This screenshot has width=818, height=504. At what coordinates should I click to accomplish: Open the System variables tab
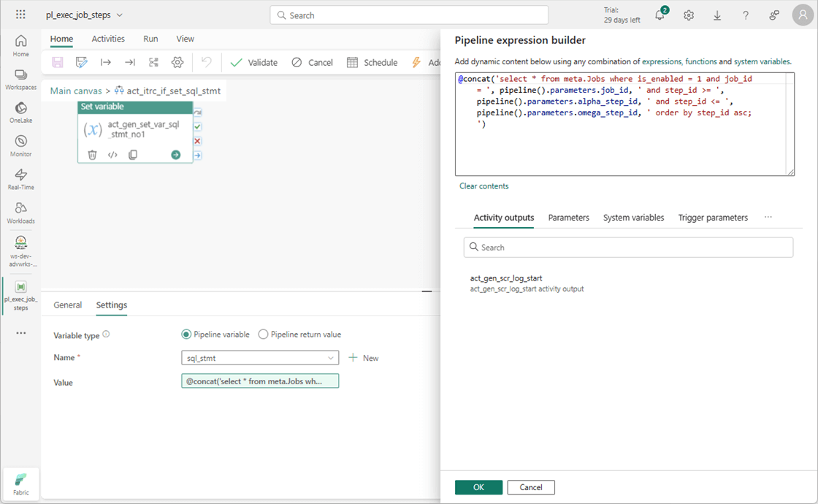(x=633, y=218)
